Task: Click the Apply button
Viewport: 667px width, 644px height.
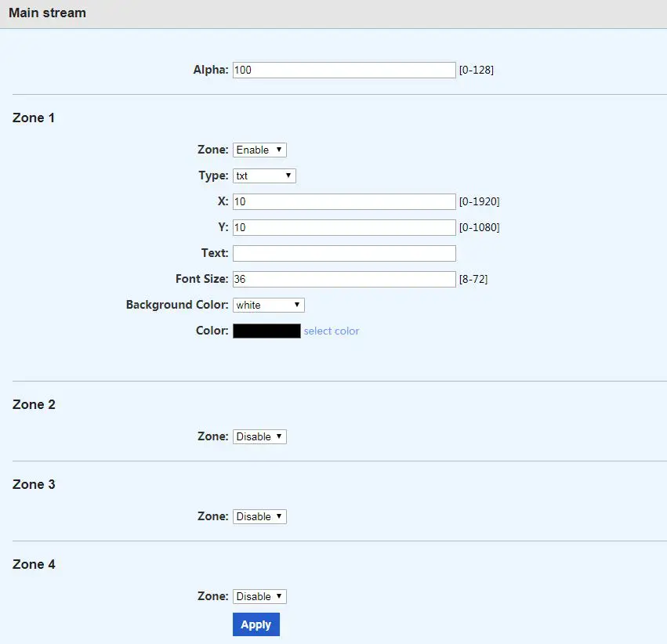Action: [256, 624]
